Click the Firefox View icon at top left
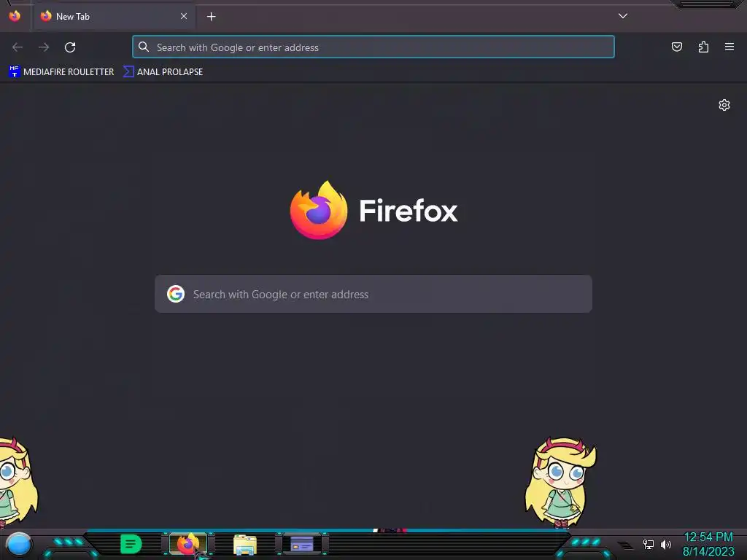 pos(15,16)
